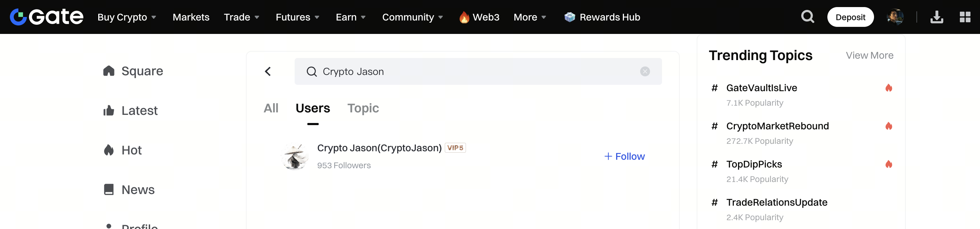Open View More trending topics

[869, 55]
